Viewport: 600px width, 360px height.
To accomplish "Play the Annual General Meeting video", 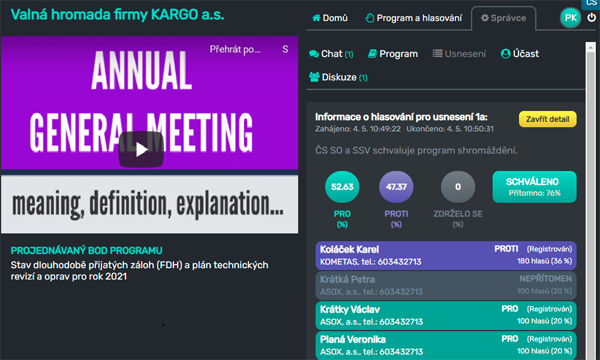I will pyautogui.click(x=141, y=150).
